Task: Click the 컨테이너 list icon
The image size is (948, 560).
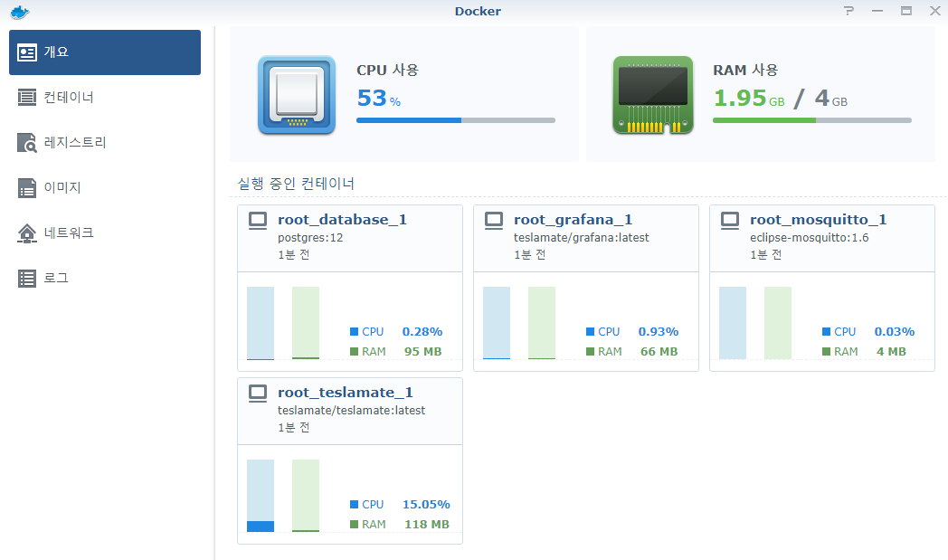Action: click(26, 98)
